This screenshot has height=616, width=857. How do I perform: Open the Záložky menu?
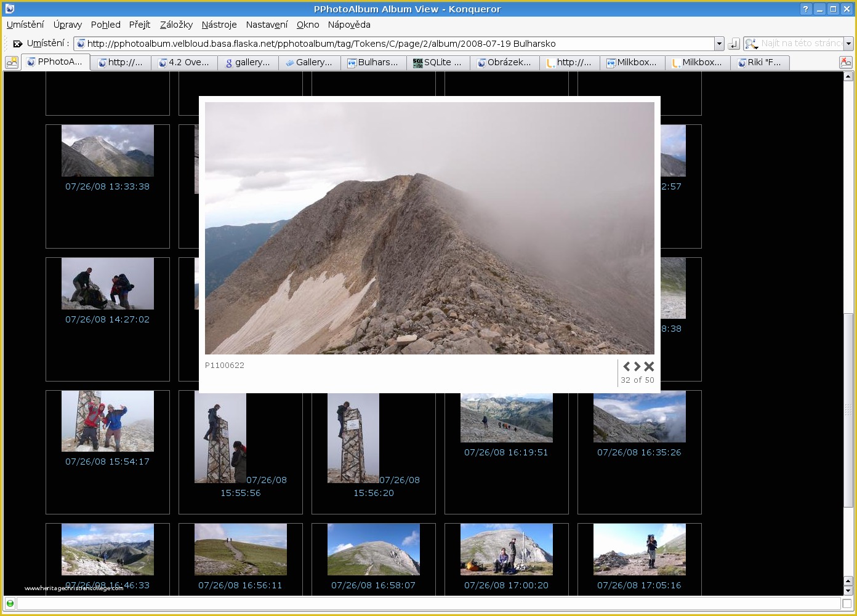[176, 25]
